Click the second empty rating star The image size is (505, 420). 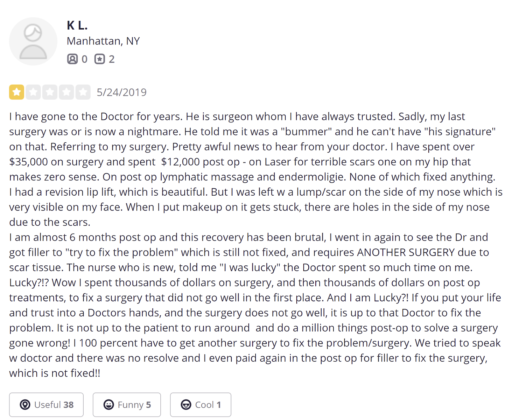click(x=33, y=92)
